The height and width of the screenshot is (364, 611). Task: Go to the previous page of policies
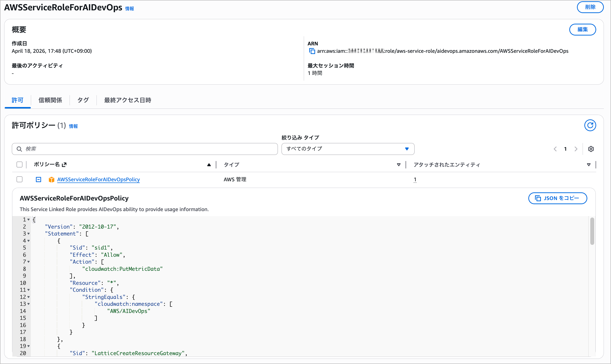click(x=555, y=149)
